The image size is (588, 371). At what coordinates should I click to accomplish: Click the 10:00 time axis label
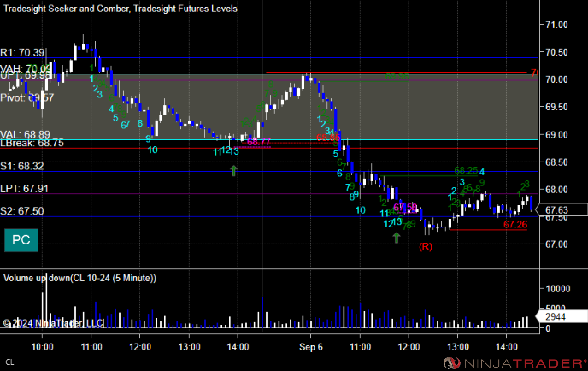coord(43,347)
